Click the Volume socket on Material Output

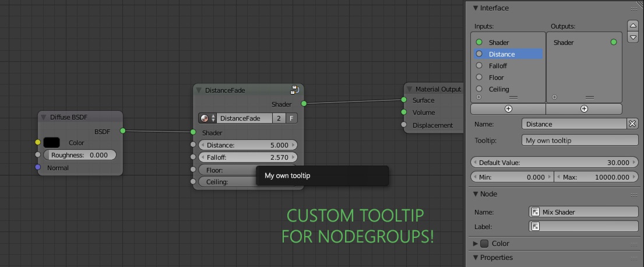pyautogui.click(x=404, y=112)
